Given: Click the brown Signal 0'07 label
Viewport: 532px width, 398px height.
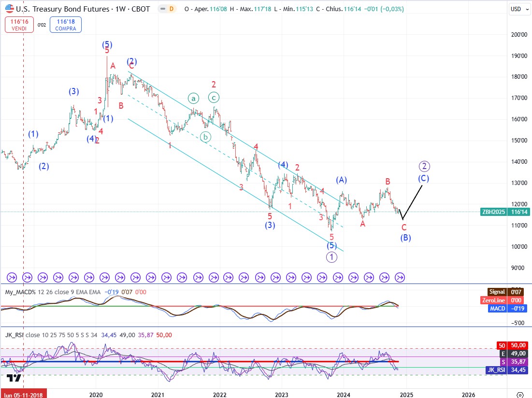Looking at the screenshot, I should coord(505,292).
